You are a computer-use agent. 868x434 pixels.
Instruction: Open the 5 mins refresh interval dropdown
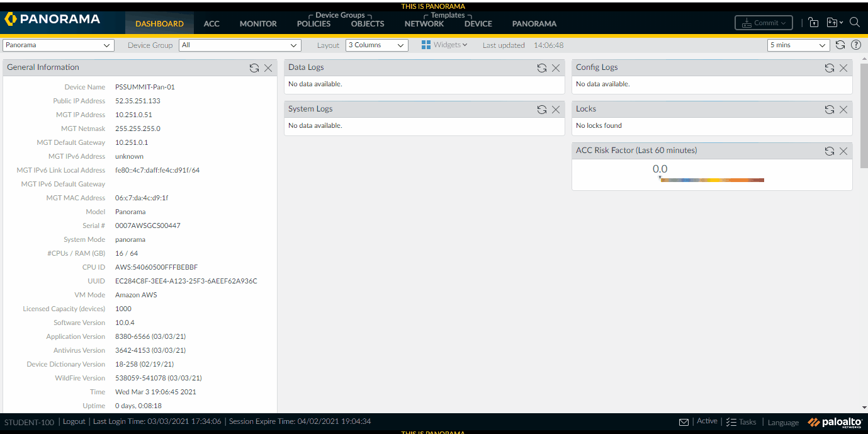click(799, 45)
